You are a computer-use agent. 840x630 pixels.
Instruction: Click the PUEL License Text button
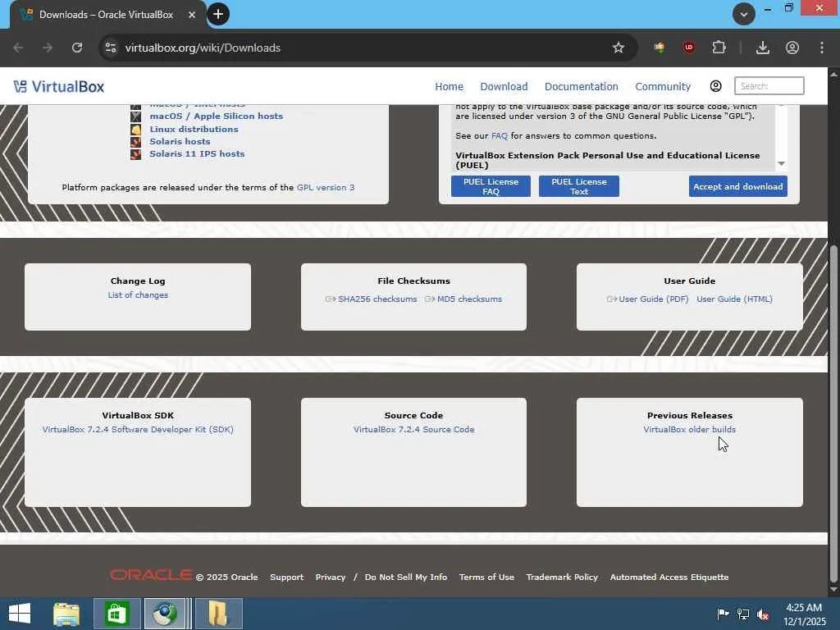[x=579, y=186]
